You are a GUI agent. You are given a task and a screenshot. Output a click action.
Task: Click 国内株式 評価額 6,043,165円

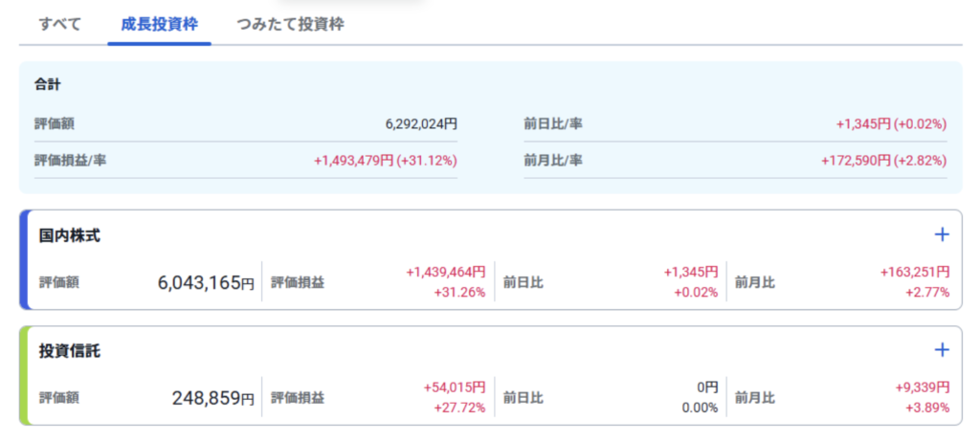point(206,282)
